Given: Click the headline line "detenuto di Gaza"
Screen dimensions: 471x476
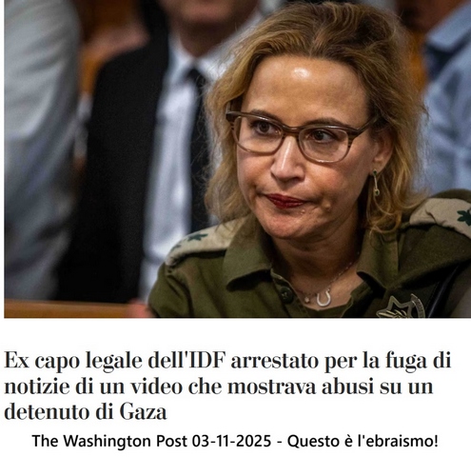Looking at the screenshot, I should tap(86, 411).
